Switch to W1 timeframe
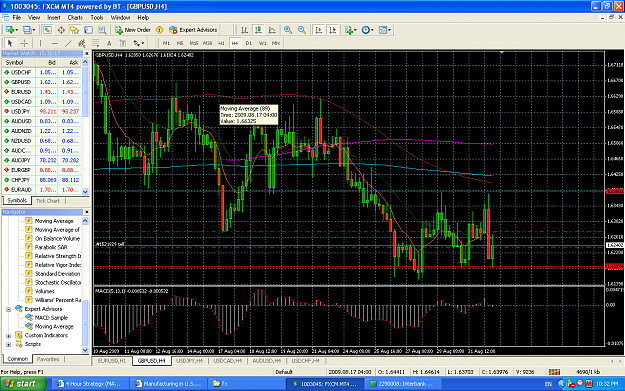The height and width of the screenshot is (391, 625). point(262,43)
